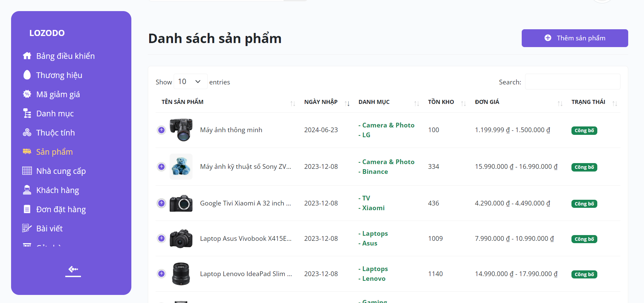Click Thêm sản phẩm button
This screenshot has height=303, width=644.
[575, 38]
